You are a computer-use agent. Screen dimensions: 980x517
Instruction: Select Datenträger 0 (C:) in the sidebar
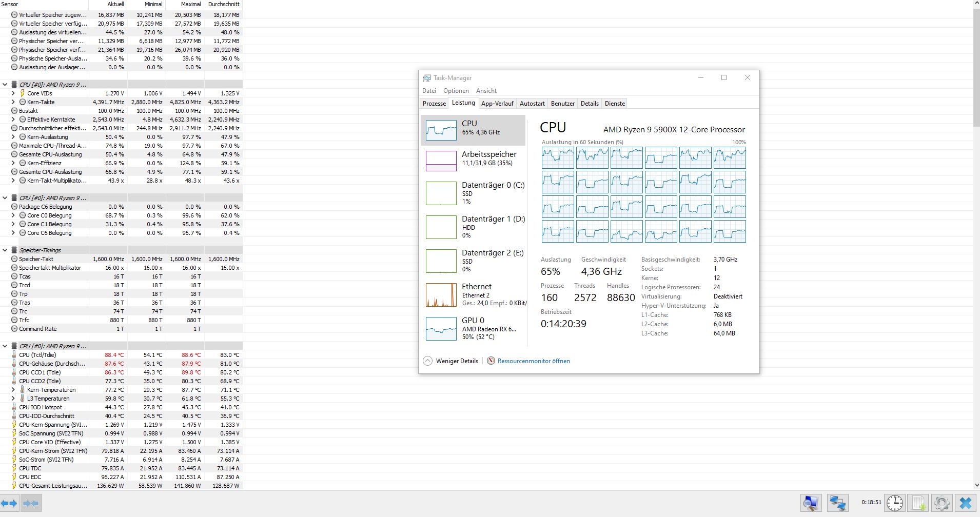473,193
